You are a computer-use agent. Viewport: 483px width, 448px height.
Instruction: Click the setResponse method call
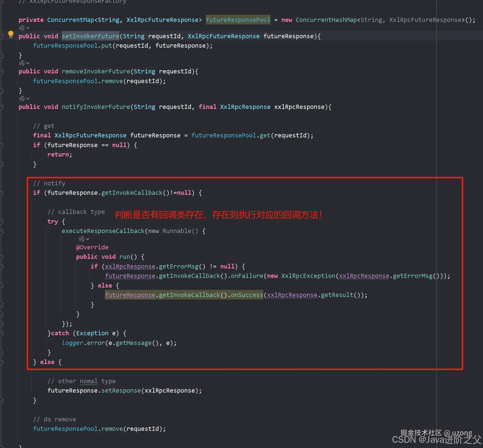click(121, 390)
